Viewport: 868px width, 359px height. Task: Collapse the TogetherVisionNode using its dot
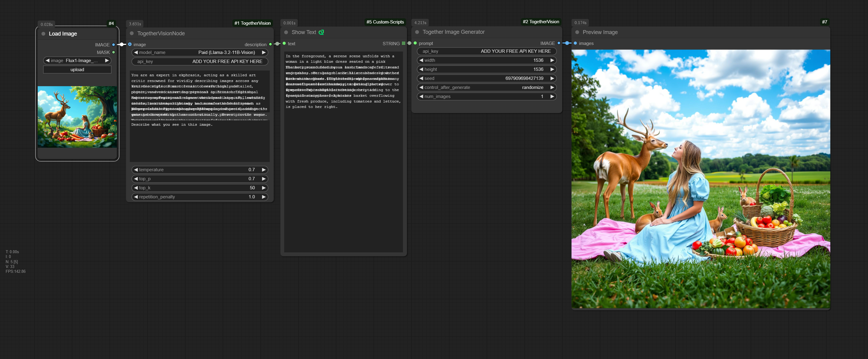(x=132, y=33)
